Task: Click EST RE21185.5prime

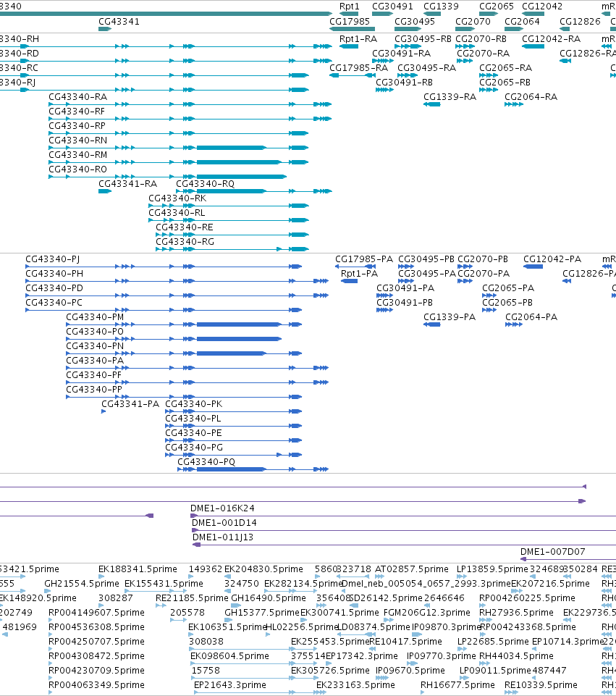Action: point(192,598)
